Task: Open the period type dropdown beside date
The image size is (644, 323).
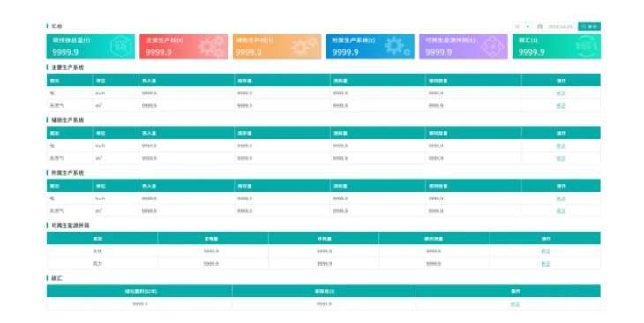Action: pos(522,26)
